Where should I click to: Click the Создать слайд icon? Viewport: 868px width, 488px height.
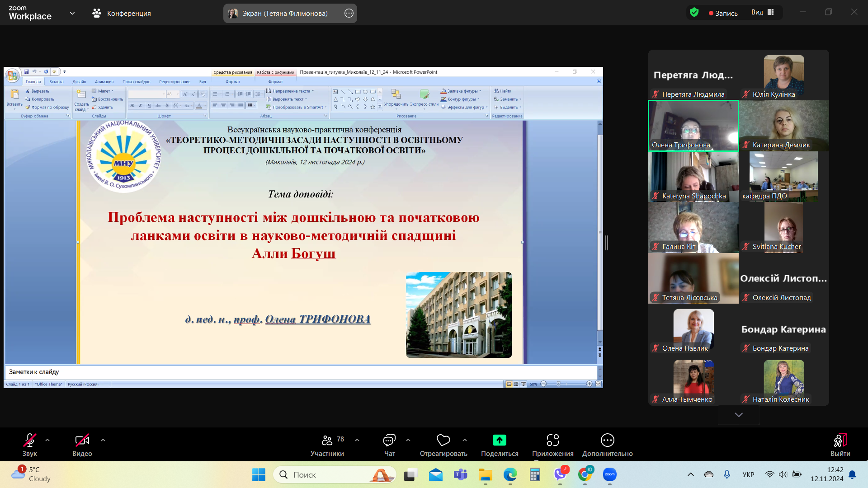point(81,94)
